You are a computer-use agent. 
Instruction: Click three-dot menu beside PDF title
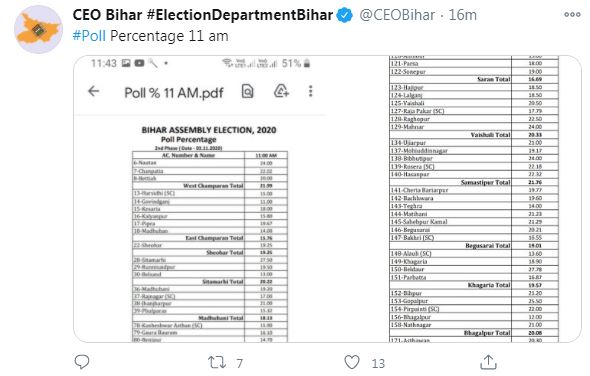(x=310, y=91)
